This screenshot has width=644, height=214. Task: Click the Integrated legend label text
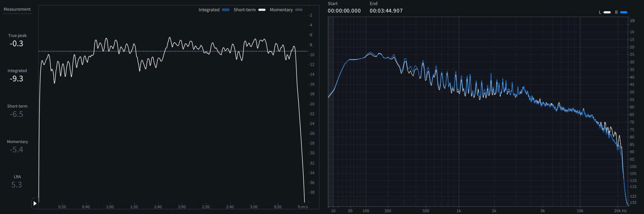[209, 10]
